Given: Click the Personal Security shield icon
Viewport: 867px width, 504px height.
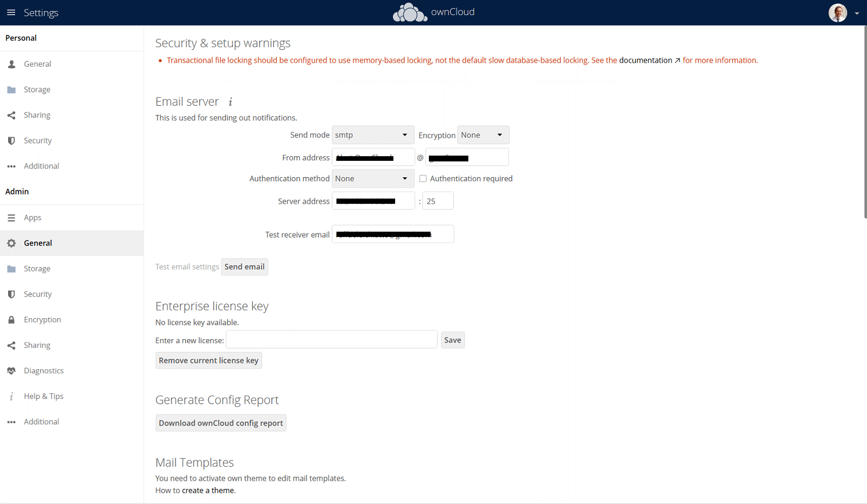Looking at the screenshot, I should click(x=11, y=141).
